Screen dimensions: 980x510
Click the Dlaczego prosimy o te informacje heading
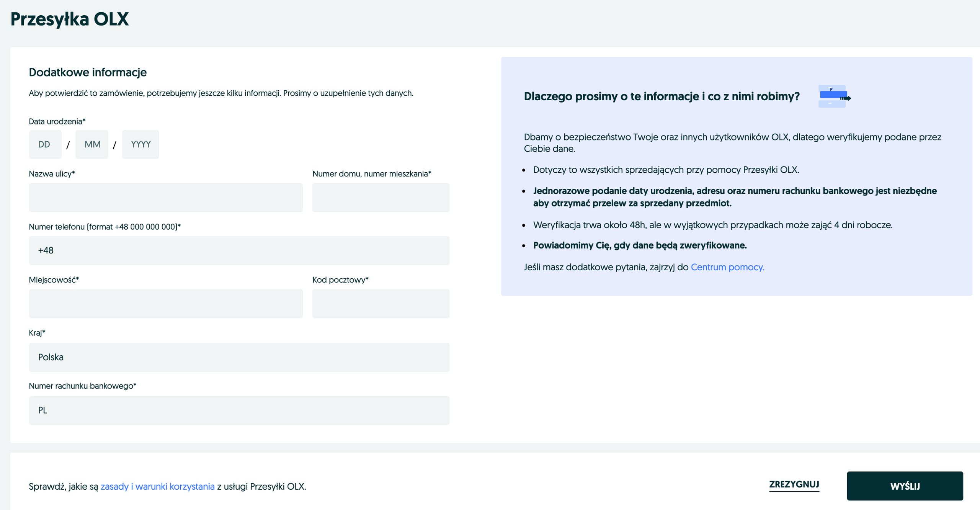tap(661, 96)
